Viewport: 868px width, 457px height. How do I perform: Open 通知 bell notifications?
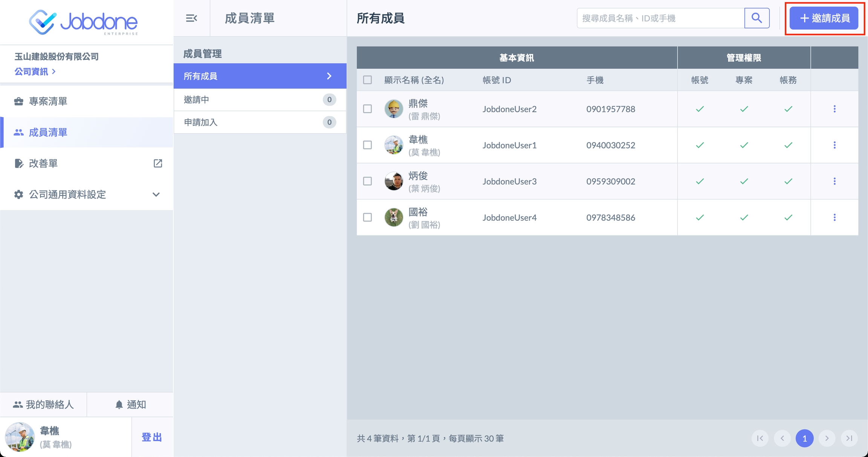[130, 405]
